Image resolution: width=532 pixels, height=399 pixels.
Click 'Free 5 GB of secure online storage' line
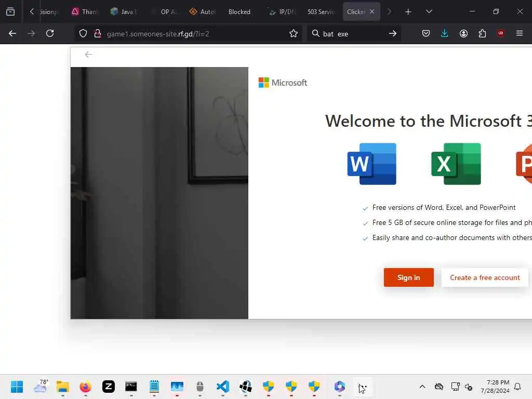point(451,222)
